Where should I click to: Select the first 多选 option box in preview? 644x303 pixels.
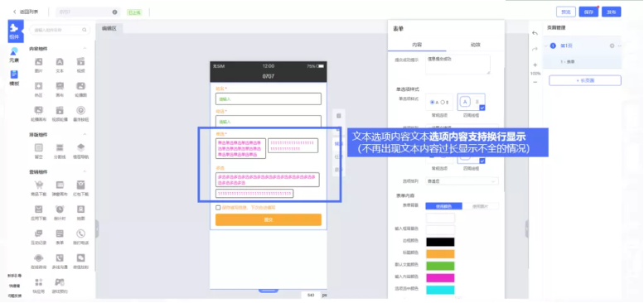268,180
